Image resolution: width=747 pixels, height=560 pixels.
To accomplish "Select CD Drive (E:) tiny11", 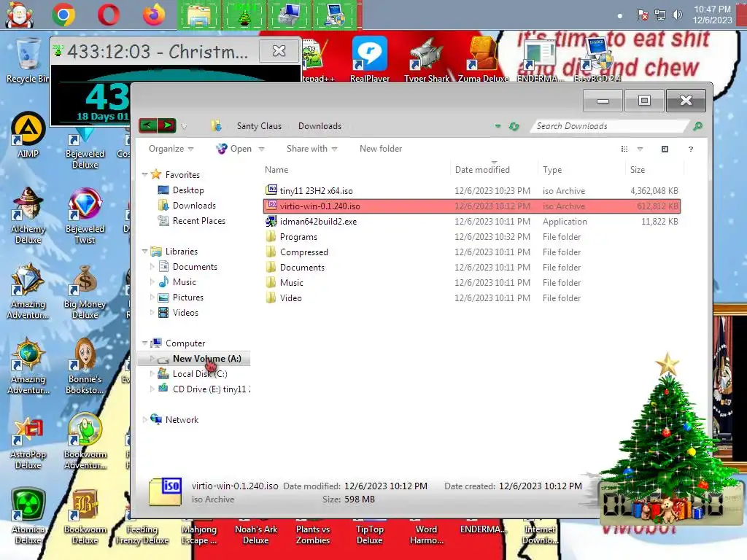I will 204,389.
